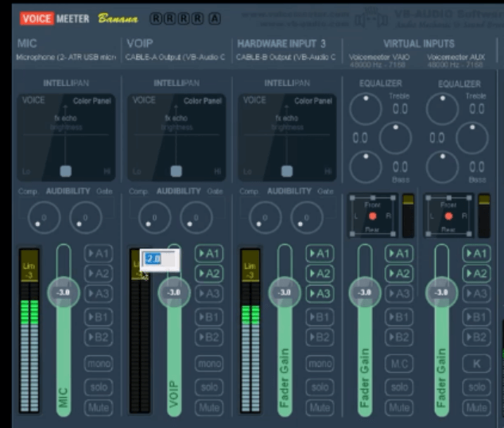Enable mono on Hardware Input 3
The image size is (504, 428).
320,364
